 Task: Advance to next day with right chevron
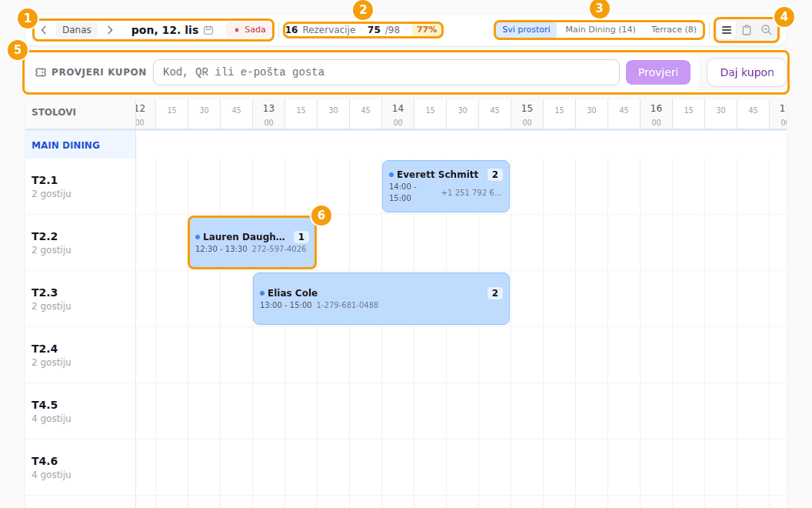[x=110, y=30]
